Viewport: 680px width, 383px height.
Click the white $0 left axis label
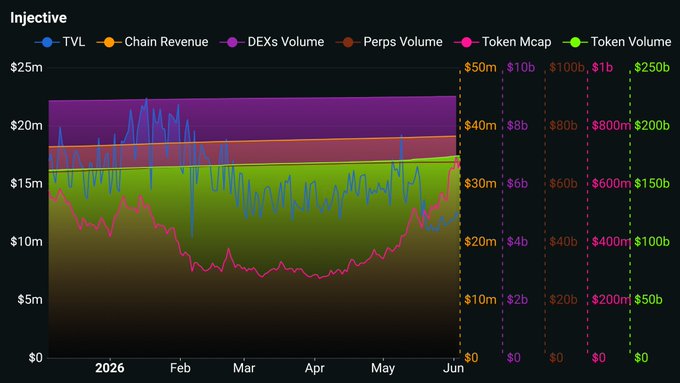tap(36, 357)
